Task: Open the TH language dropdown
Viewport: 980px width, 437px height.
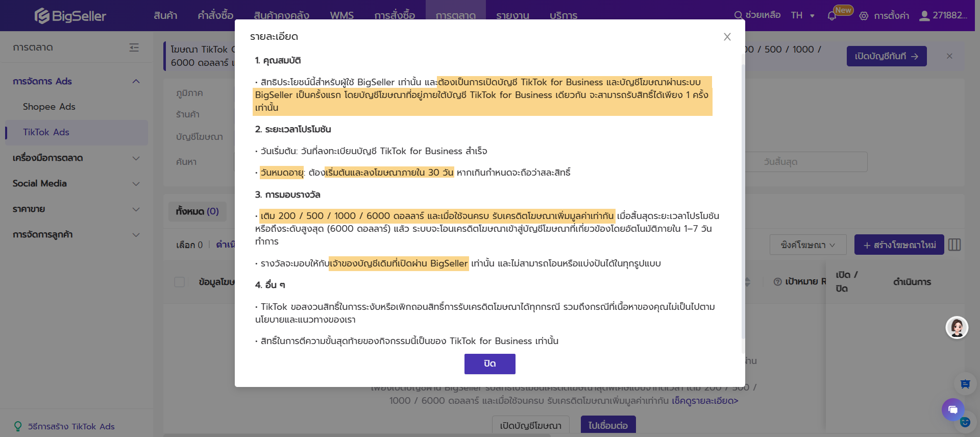Action: [802, 15]
